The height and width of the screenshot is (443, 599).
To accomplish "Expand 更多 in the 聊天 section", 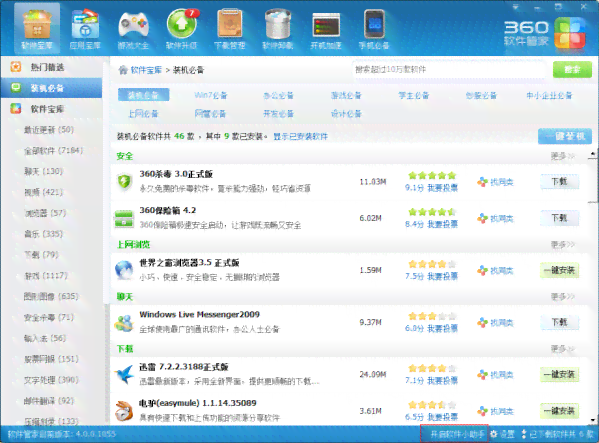I will pos(563,296).
